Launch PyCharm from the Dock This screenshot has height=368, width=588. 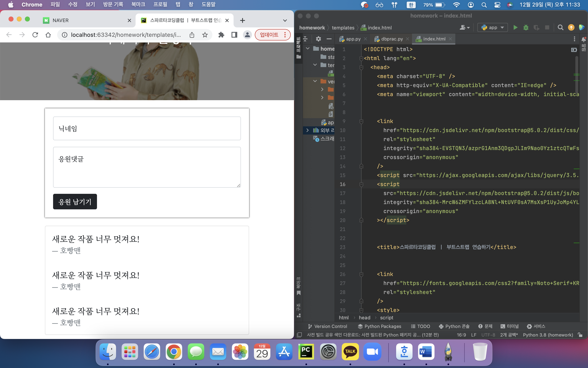(306, 351)
